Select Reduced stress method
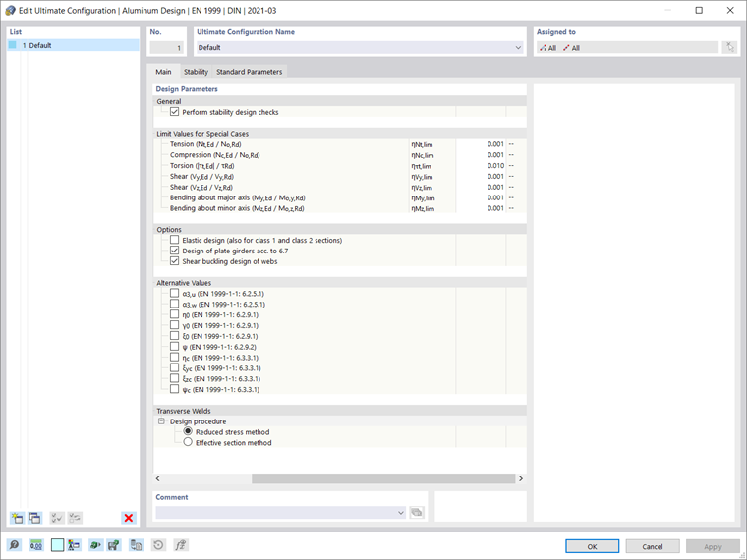The height and width of the screenshot is (560, 747). (x=188, y=431)
